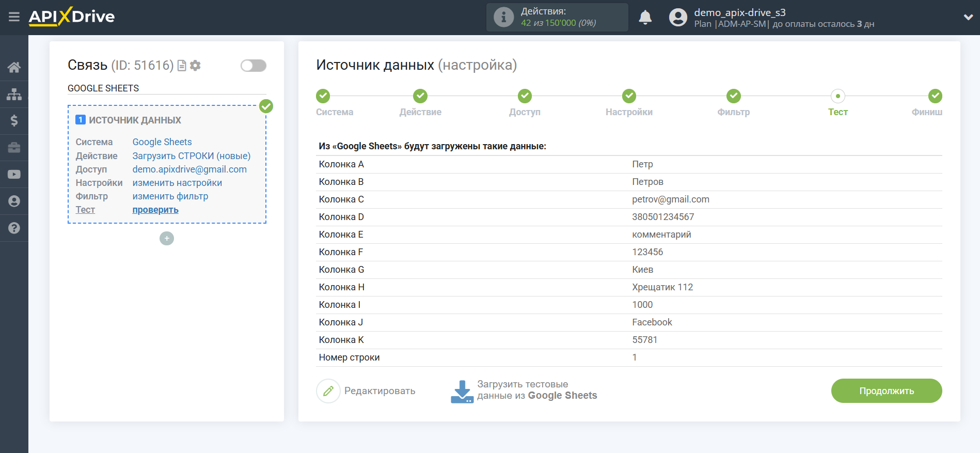Screen dimensions: 980x453
Task: Click the 'Номер строки' row label
Action: pyautogui.click(x=349, y=357)
